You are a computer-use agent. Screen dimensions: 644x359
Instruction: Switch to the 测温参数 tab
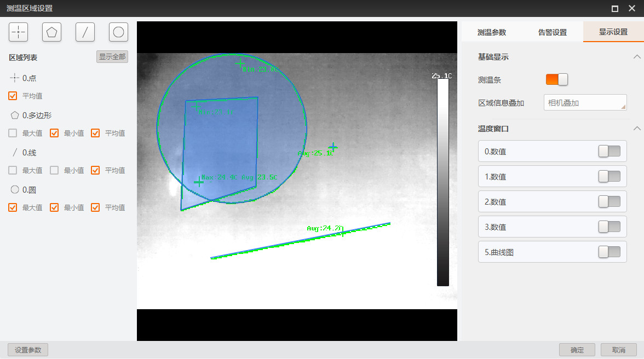(x=492, y=32)
